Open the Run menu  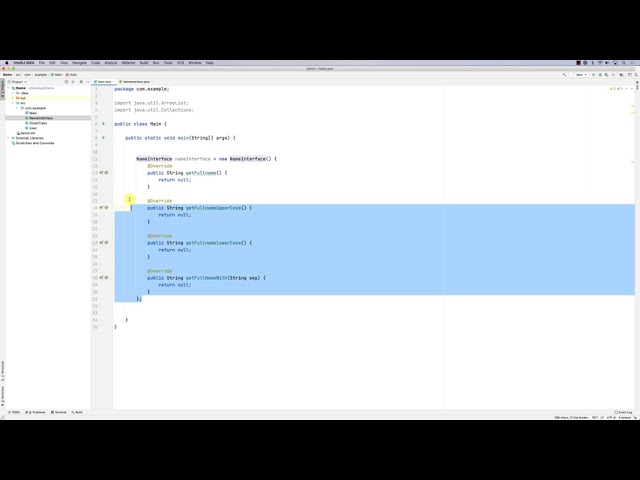point(156,63)
